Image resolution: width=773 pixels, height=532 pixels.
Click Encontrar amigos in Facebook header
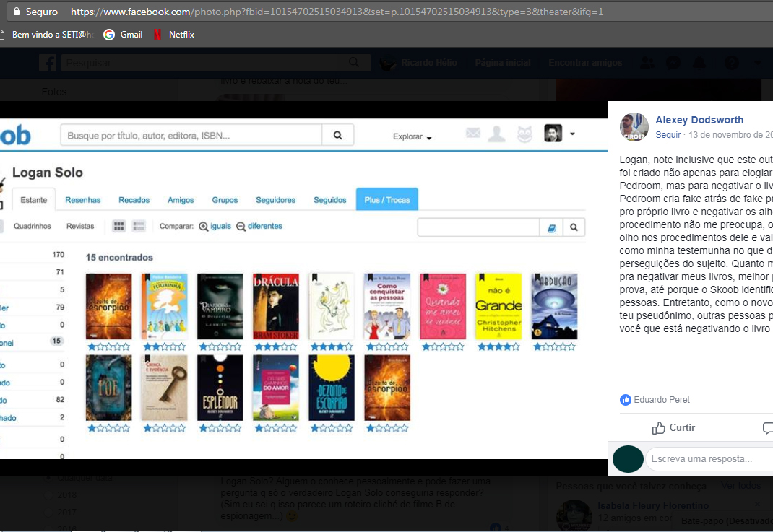pos(585,63)
